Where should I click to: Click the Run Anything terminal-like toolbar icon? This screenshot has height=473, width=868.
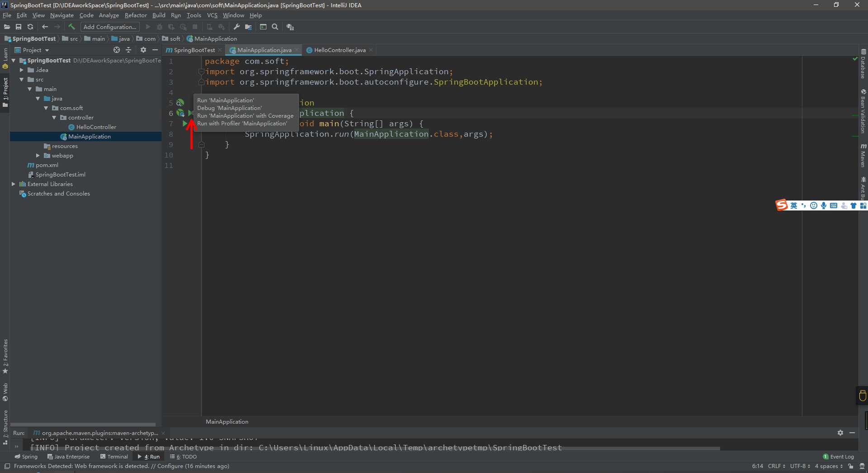pos(263,27)
